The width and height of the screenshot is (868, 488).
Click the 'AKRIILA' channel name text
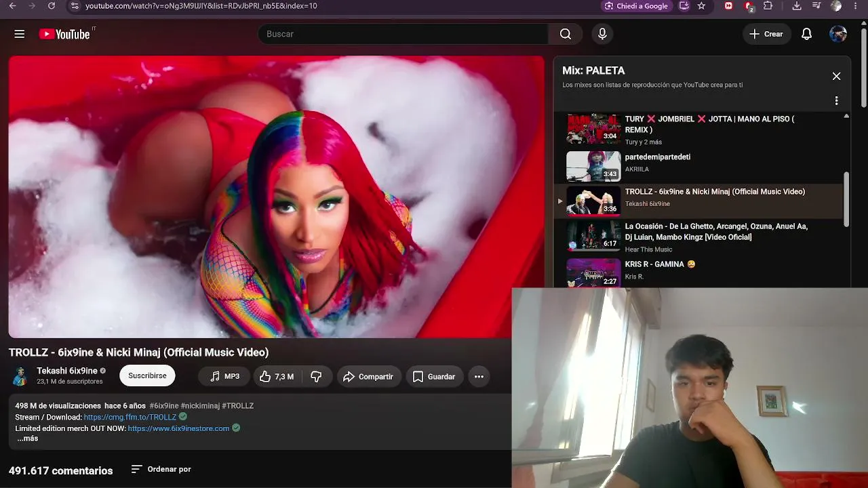pos(637,169)
